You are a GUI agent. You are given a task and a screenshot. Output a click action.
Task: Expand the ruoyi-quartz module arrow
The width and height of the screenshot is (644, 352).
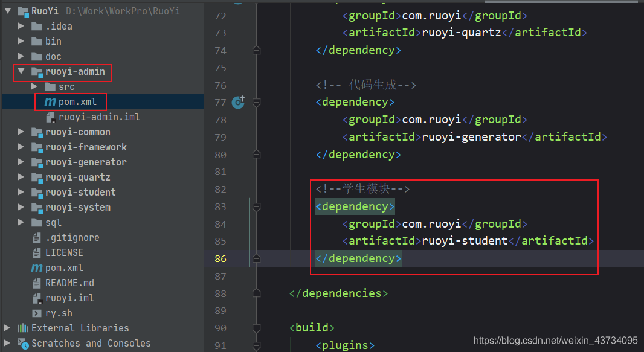pos(21,177)
